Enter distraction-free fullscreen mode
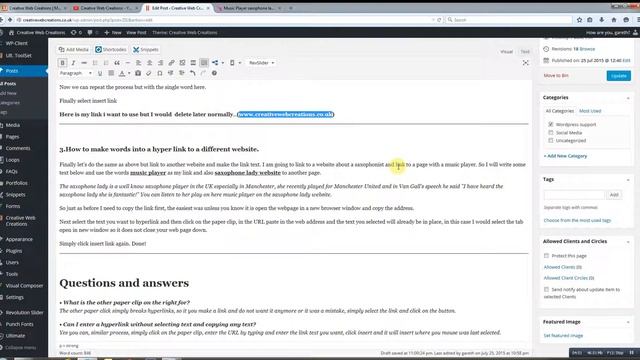 point(526,63)
